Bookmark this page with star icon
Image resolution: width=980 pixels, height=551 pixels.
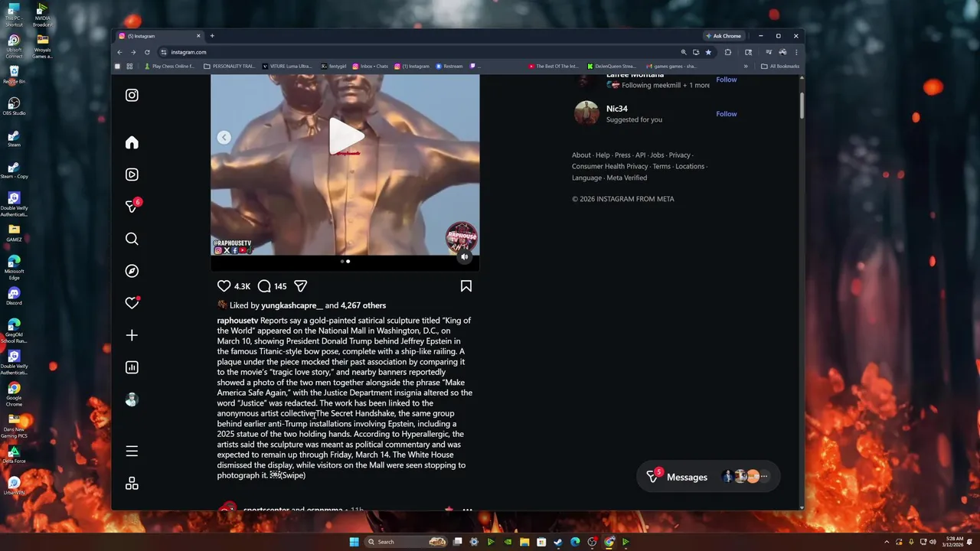point(708,52)
